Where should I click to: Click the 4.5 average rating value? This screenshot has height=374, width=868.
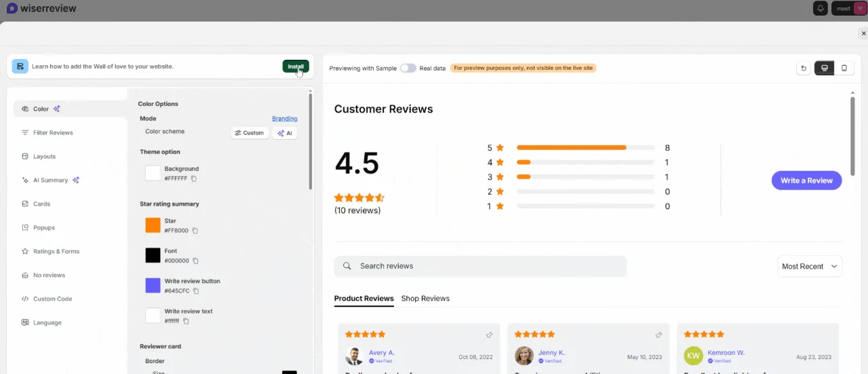[x=357, y=164]
